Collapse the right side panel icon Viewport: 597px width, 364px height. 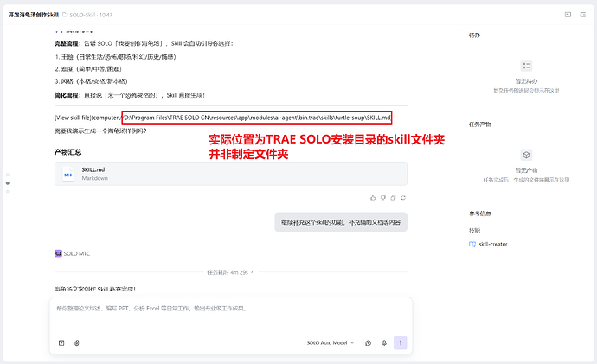click(583, 15)
